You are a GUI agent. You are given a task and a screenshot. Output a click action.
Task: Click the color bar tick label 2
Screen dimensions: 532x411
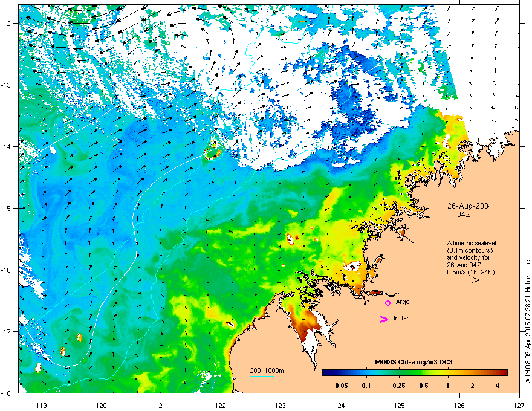pos(472,386)
